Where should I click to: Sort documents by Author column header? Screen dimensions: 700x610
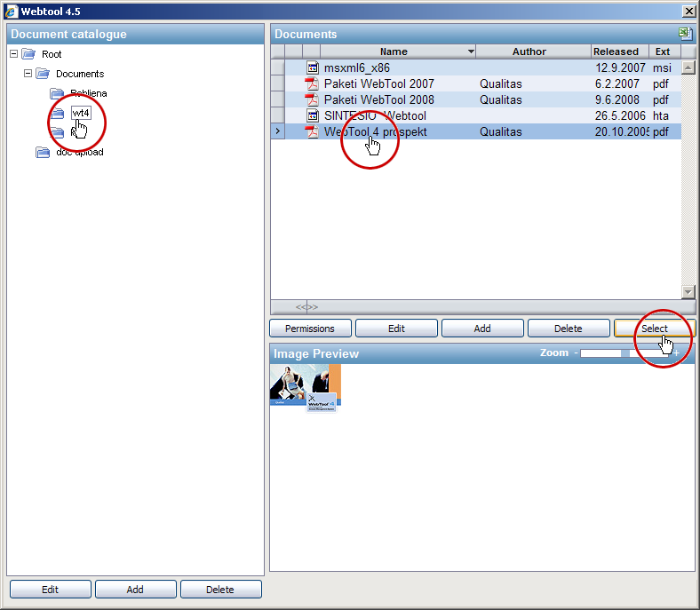tap(529, 51)
